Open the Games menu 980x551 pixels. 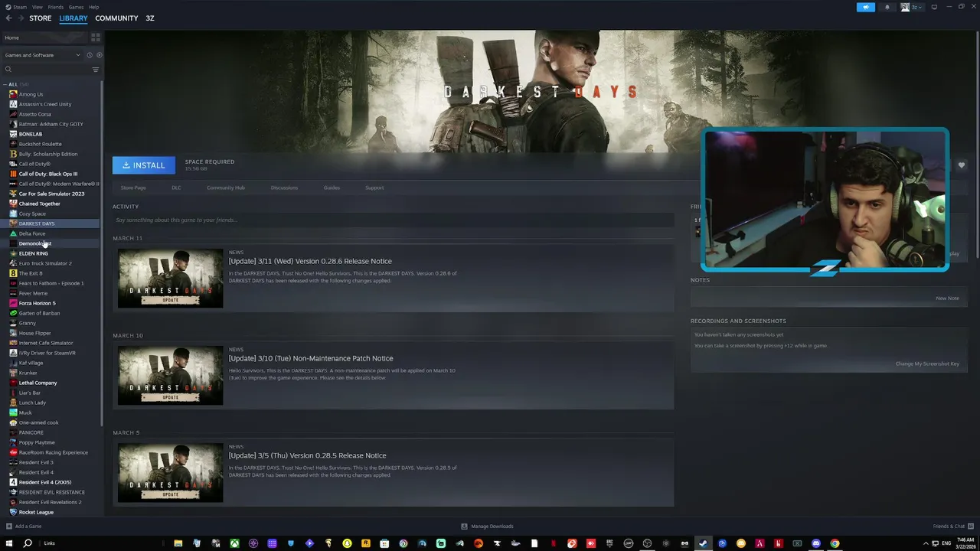coord(76,7)
